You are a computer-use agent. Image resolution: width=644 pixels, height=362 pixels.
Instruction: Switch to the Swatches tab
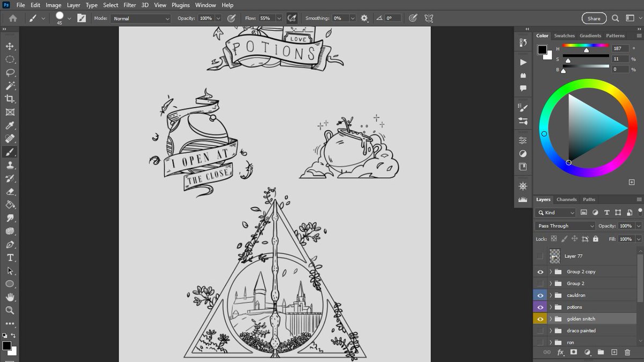point(564,35)
